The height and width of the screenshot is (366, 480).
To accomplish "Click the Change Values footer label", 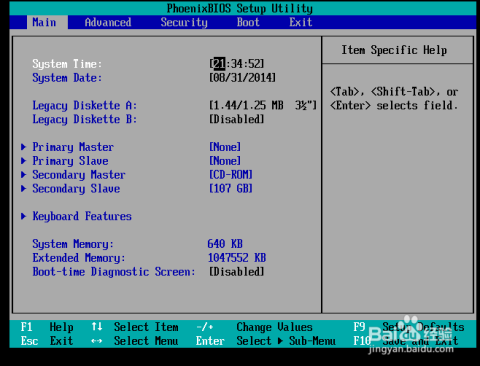I will click(x=274, y=327).
